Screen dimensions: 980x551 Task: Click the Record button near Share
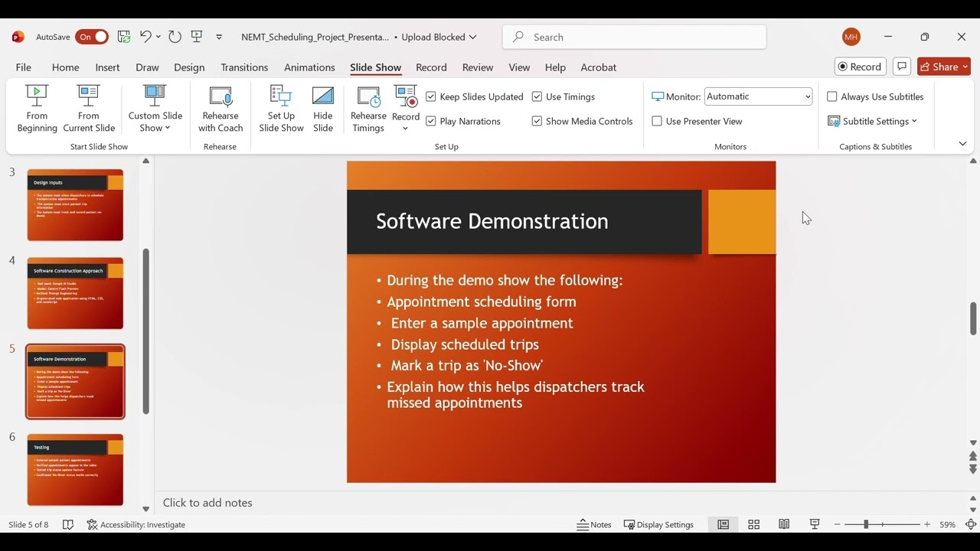pos(860,67)
